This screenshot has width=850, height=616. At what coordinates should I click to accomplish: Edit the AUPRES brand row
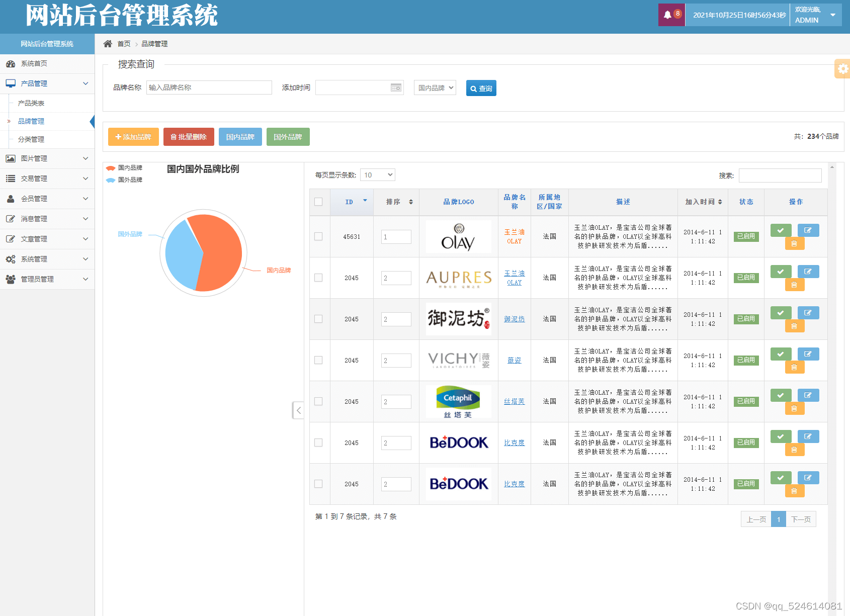click(808, 272)
